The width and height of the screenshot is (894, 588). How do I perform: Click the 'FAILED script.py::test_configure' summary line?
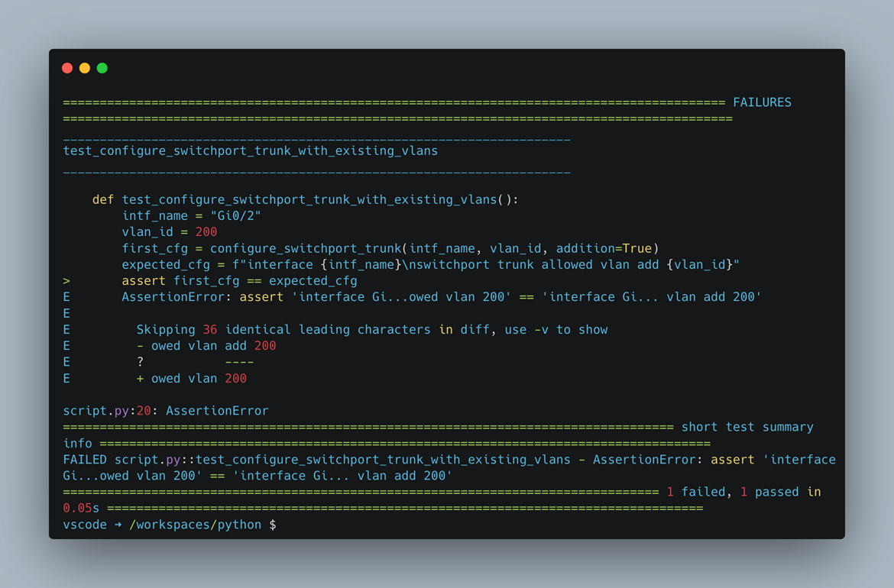pyautogui.click(x=449, y=460)
